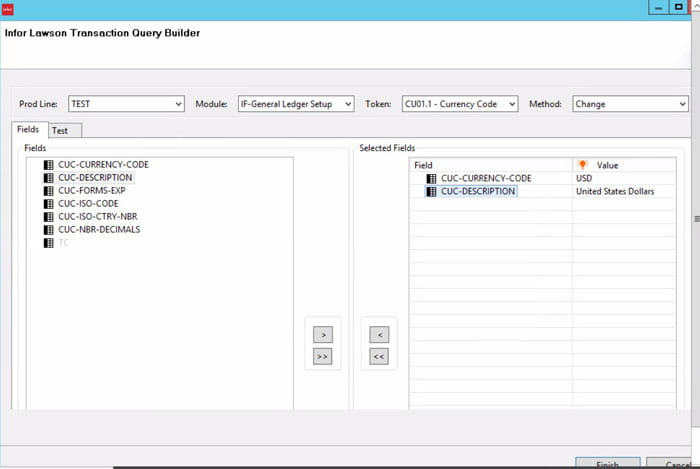Click the red Infor app icon in title bar
700x469 pixels.
tap(8, 9)
